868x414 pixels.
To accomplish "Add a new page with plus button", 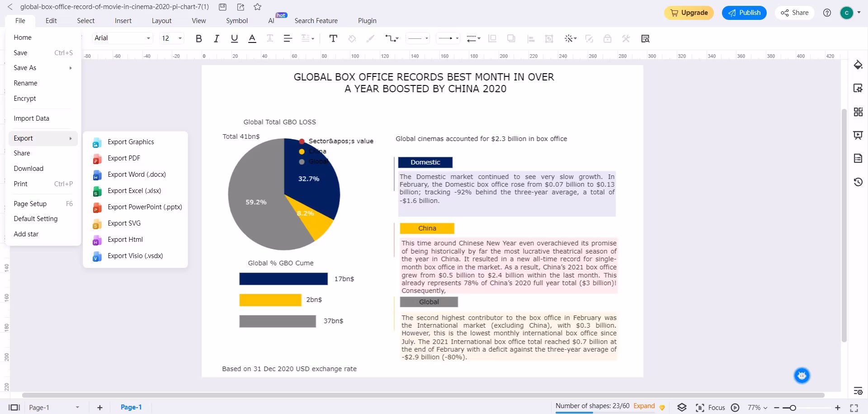I will coord(100,408).
